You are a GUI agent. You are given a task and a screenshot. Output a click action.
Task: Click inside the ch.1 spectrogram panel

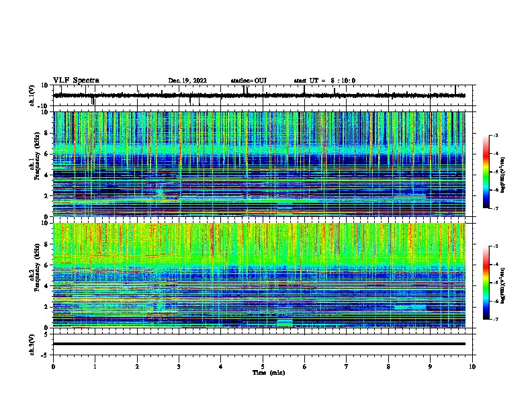point(259,164)
